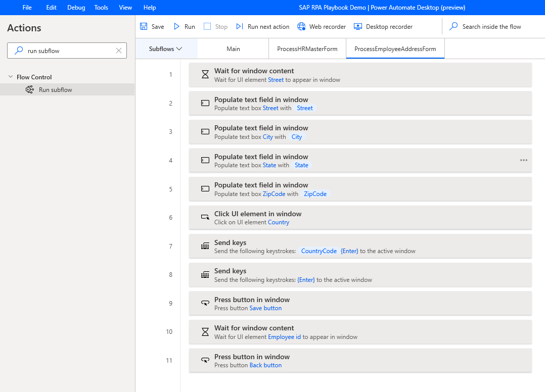
Task: Select step 6 Click UI element in window title
Action: tap(258, 214)
